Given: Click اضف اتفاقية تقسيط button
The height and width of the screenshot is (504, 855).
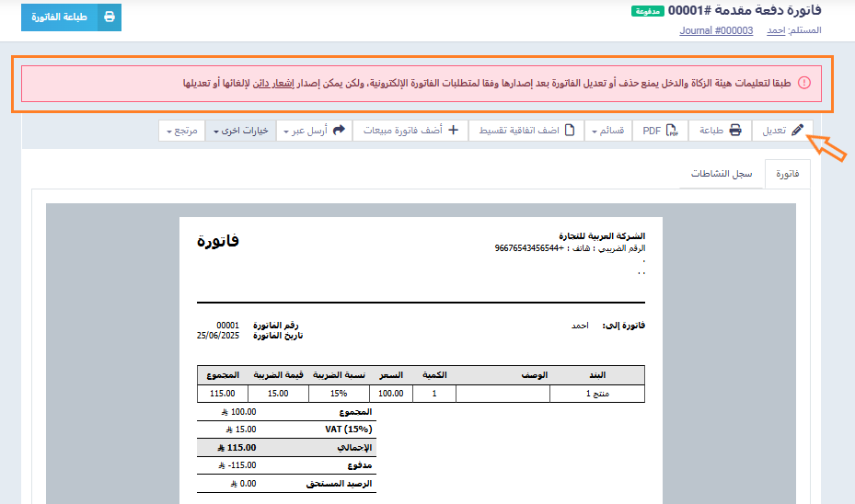Looking at the screenshot, I should click(x=526, y=131).
